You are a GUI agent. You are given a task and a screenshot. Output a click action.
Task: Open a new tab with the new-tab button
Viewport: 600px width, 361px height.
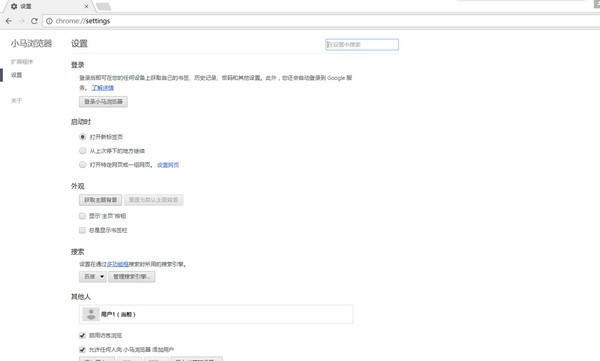(103, 7)
